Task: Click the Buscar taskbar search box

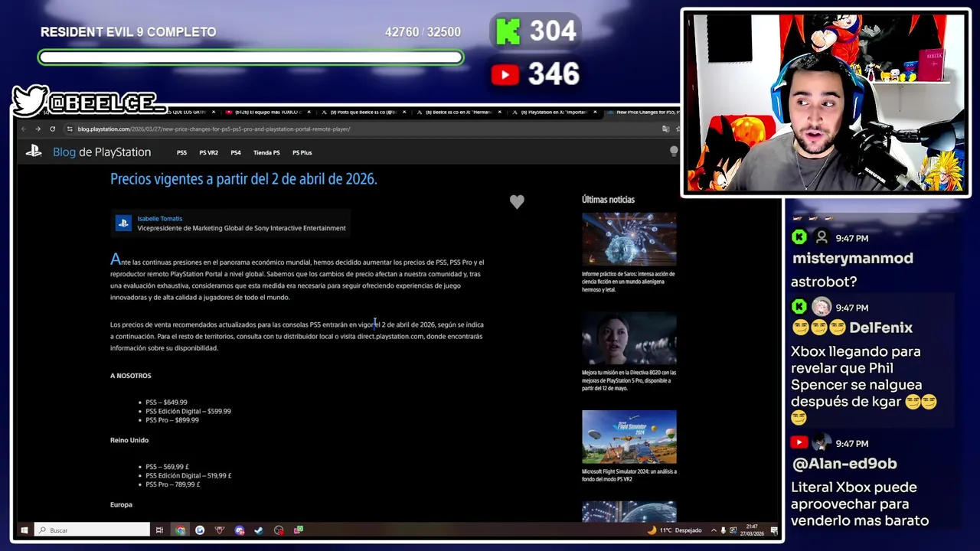Action: click(x=92, y=530)
